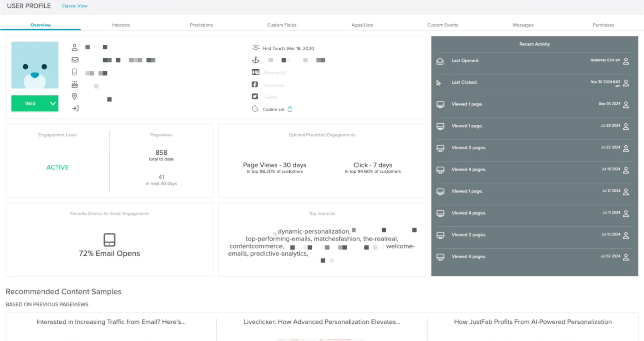644x341 pixels.
Task: Click the 858 pageviews total
Action: pos(161,152)
